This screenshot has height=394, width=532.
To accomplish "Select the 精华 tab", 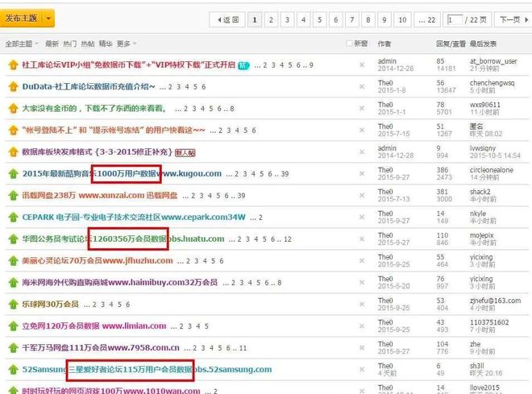I will pos(106,44).
